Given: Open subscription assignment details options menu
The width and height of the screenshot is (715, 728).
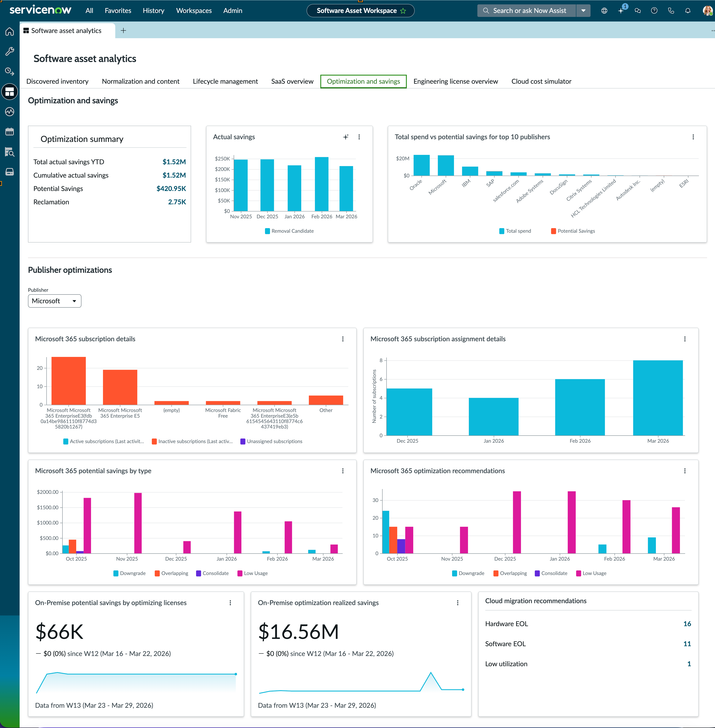Looking at the screenshot, I should pos(685,339).
